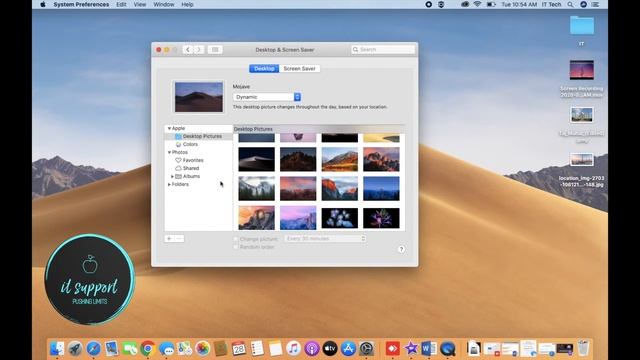Open Podcasts purple icon in Dock
This screenshot has height=360, width=640.
[312, 349]
